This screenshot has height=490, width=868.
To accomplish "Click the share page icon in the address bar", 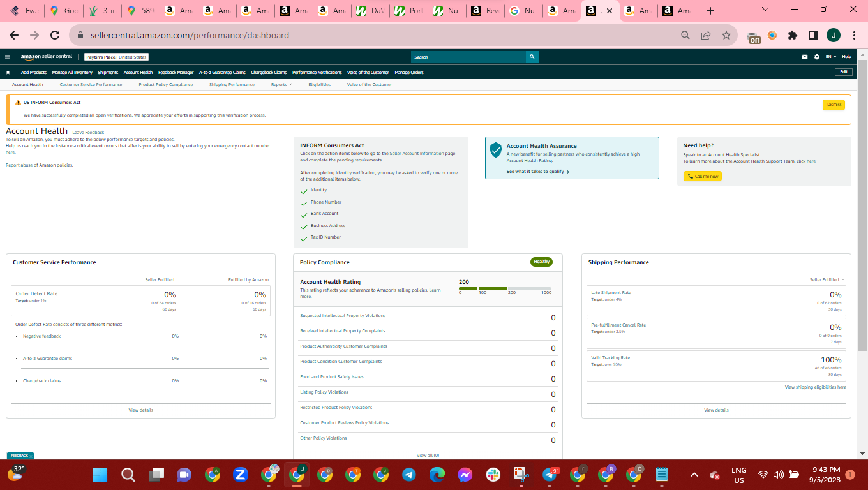I will click(x=706, y=35).
